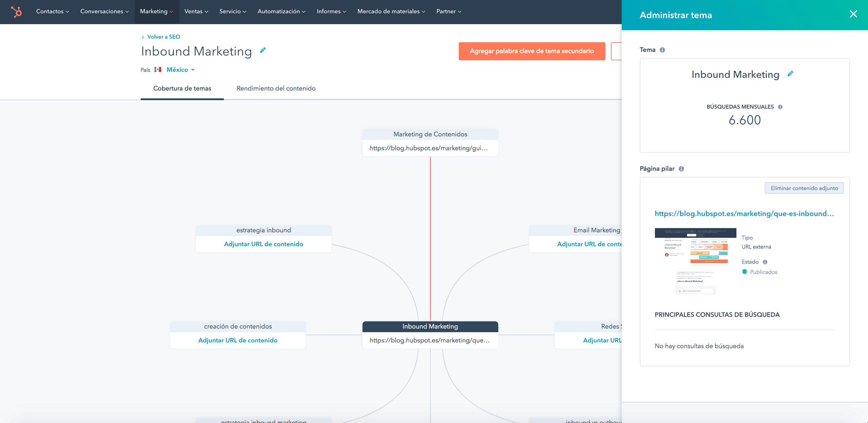
Task: Expand the México country dropdown
Action: (x=181, y=70)
